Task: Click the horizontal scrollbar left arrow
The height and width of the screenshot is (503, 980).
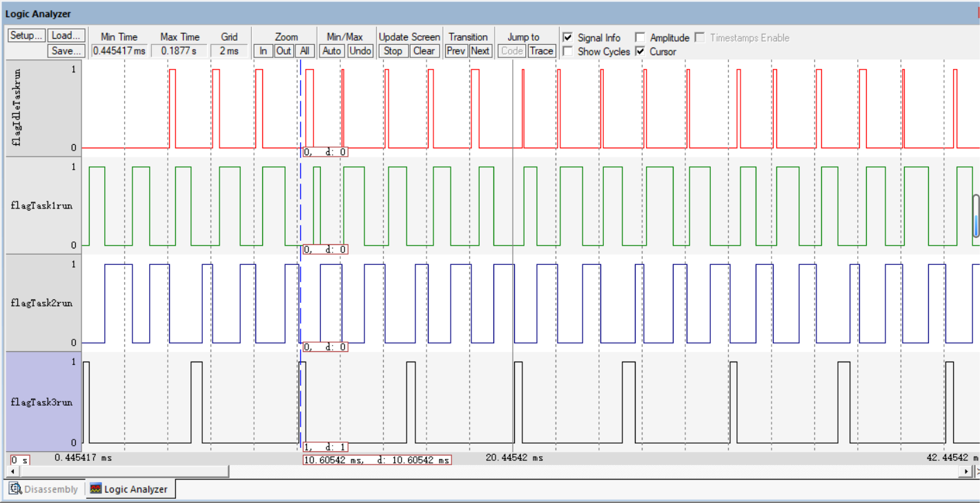Action: pos(11,471)
